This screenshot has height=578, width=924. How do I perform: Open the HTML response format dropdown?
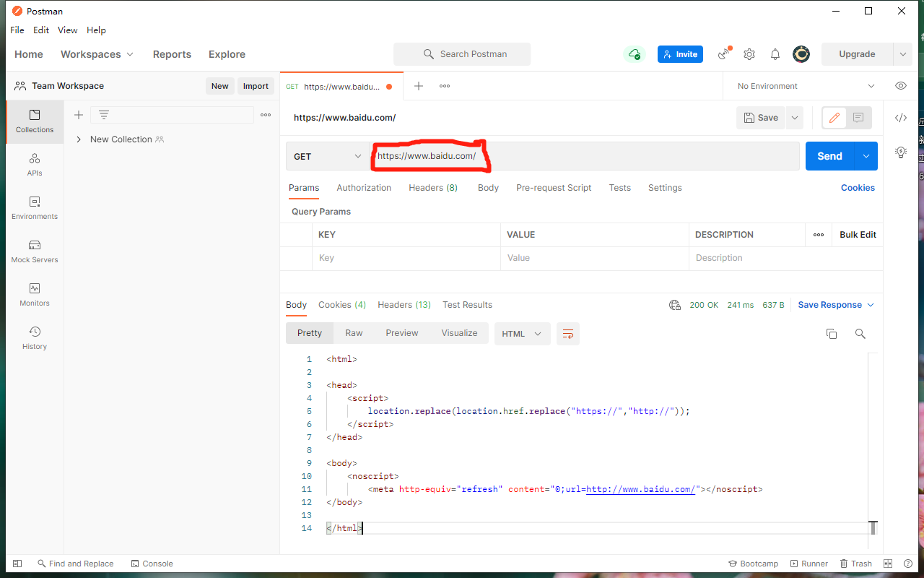tap(522, 334)
